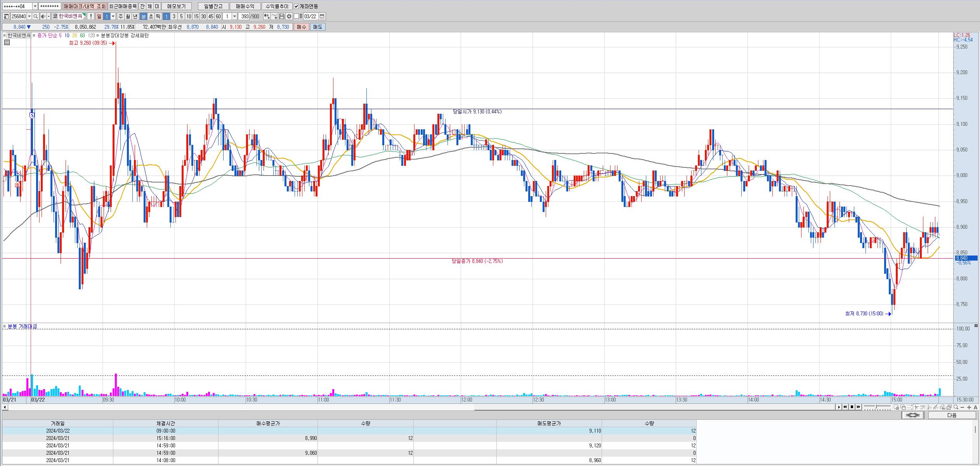This screenshot has height=466, width=980.
Task: Click the fast-forward chart replay button
Action: (x=858, y=407)
